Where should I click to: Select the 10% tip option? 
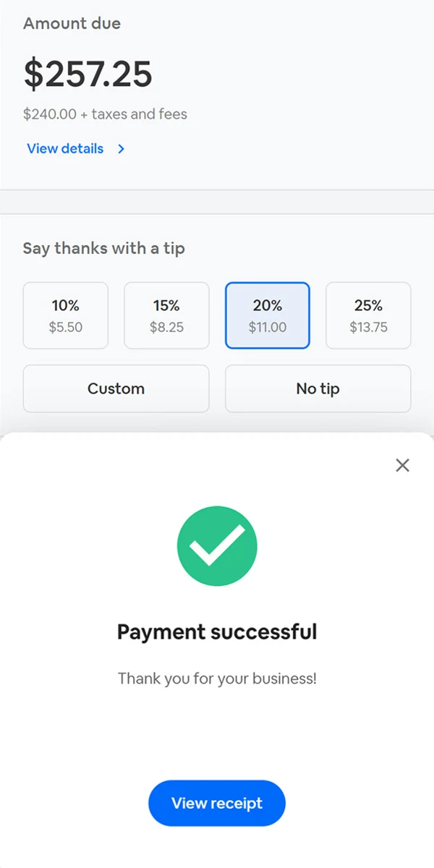click(66, 315)
